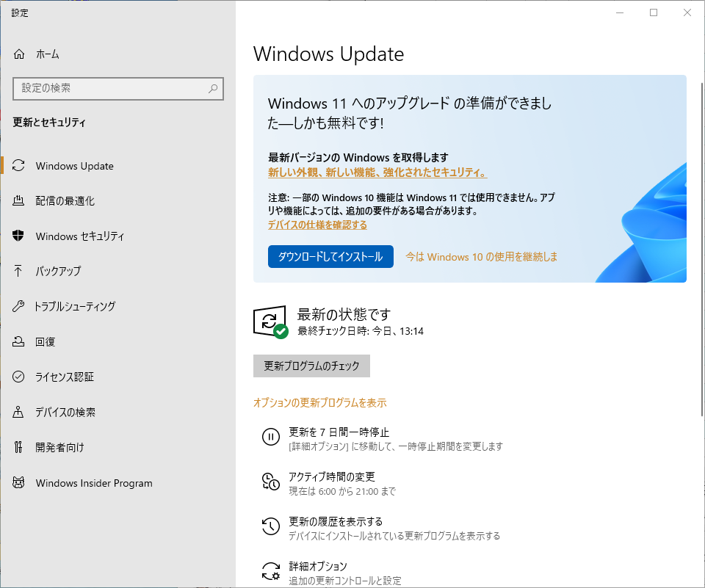
Task: Open 詳細オプション settings
Action: [x=331, y=573]
